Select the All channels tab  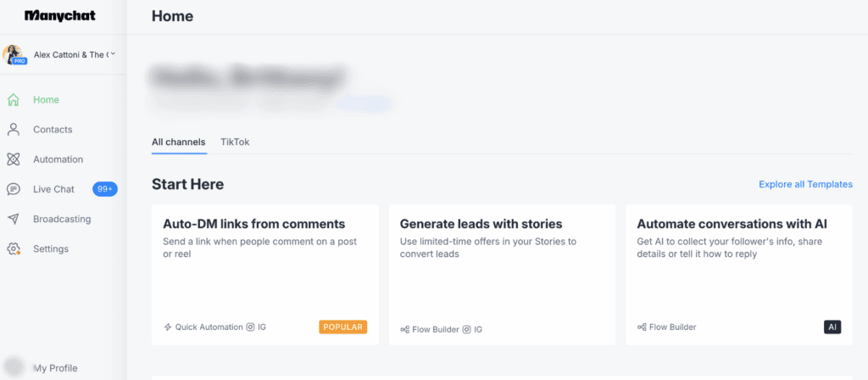point(179,142)
